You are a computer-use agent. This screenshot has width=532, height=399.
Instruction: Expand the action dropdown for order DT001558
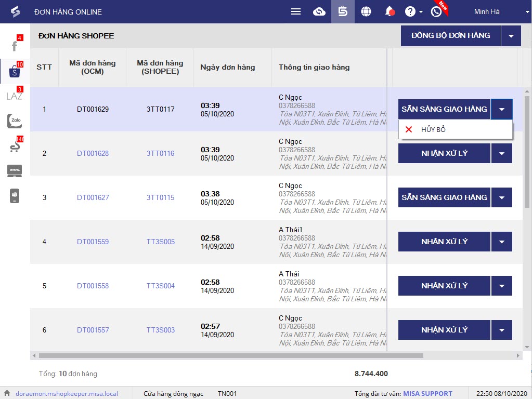(x=502, y=286)
